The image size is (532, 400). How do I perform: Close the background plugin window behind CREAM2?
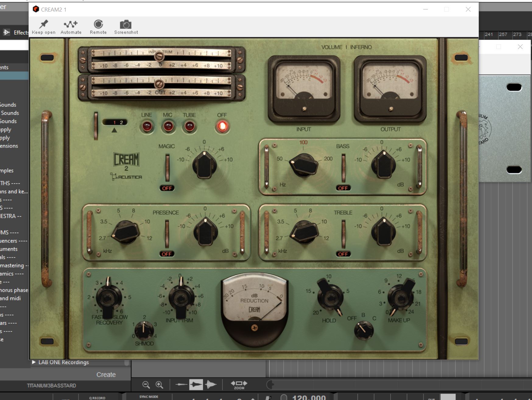click(520, 47)
